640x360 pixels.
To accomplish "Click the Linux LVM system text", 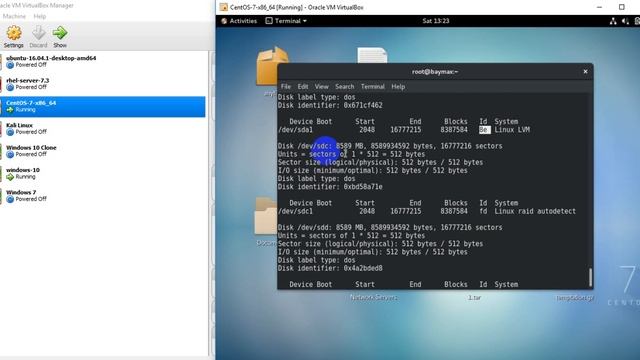I will (512, 130).
